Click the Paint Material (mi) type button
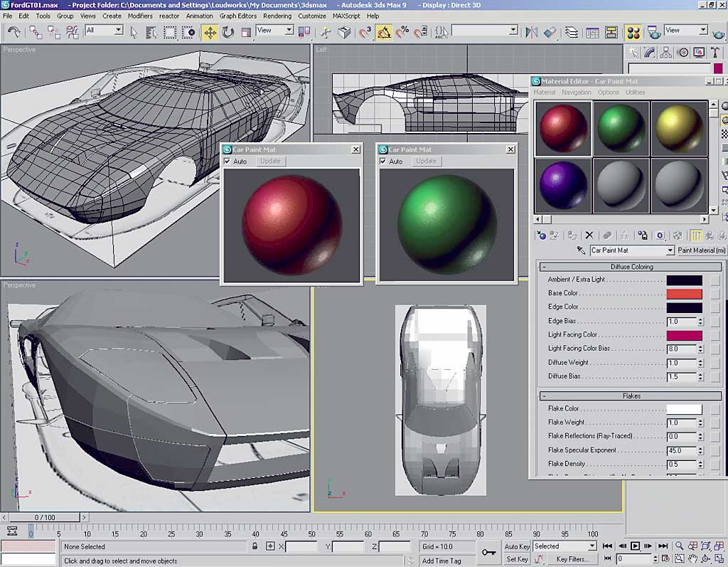 (702, 250)
